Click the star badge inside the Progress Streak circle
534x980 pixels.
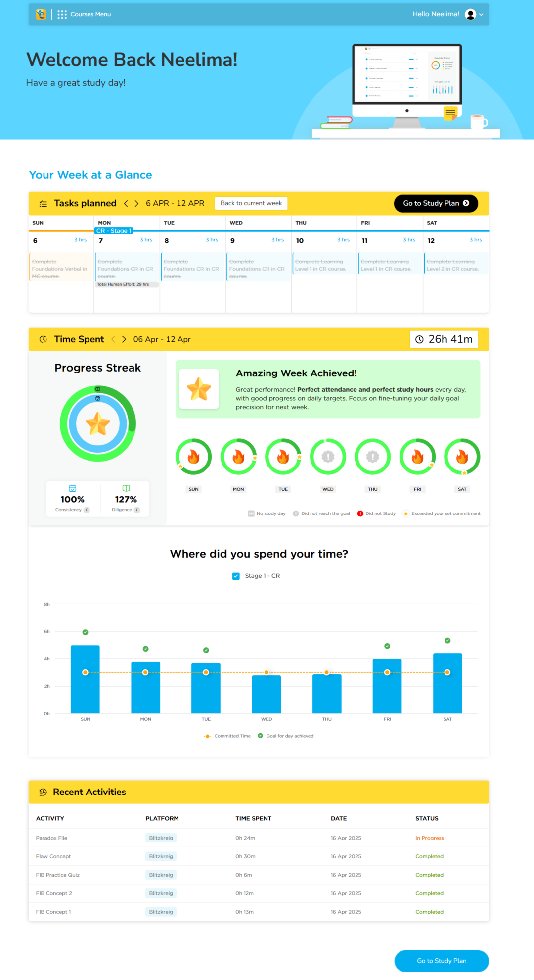(x=98, y=423)
